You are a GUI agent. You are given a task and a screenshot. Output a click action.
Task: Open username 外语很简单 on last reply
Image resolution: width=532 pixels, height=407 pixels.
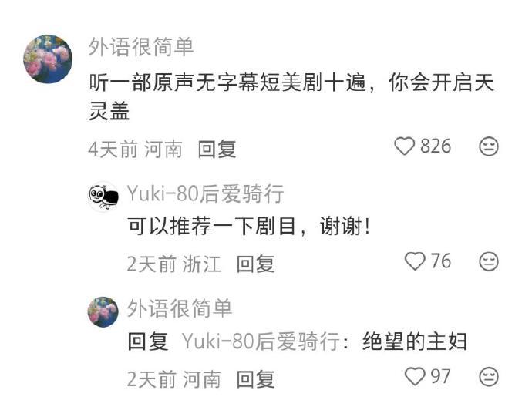tap(180, 308)
